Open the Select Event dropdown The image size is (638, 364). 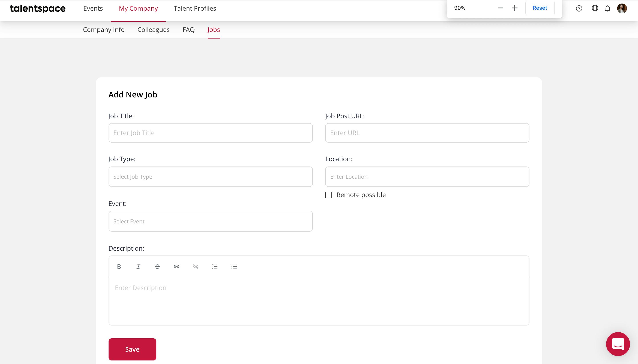[x=211, y=221]
